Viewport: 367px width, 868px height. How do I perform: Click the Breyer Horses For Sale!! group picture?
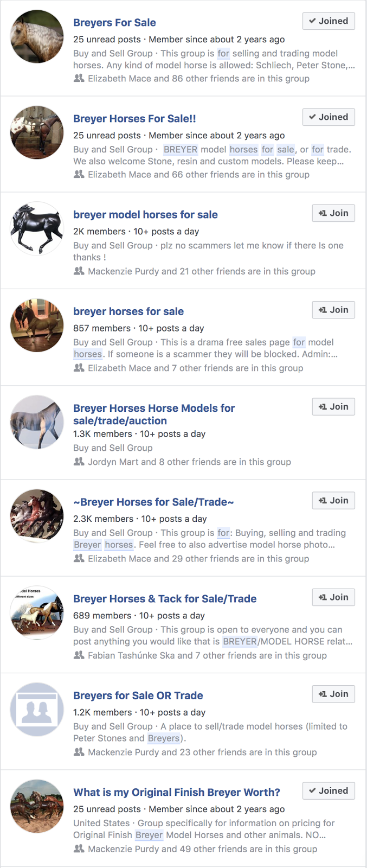click(37, 133)
